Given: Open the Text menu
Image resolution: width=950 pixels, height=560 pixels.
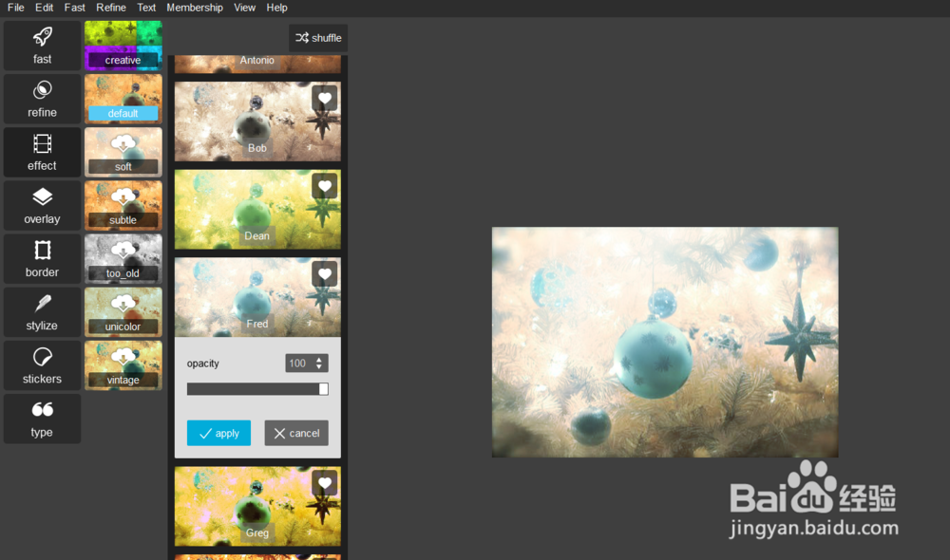Looking at the screenshot, I should coord(146,8).
